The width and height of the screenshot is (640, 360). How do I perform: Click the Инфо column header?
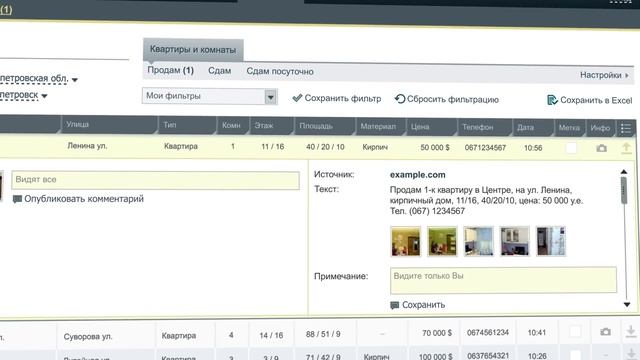(600, 128)
